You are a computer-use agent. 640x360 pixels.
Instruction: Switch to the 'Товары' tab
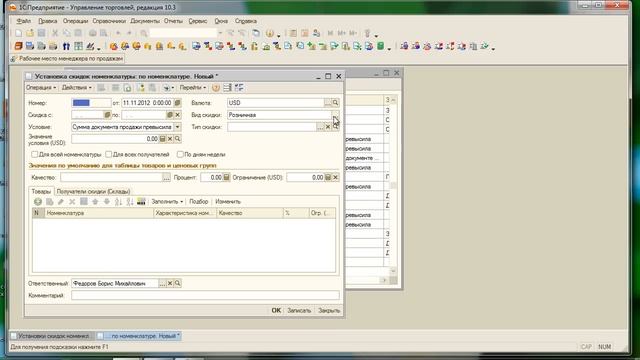[x=41, y=191]
